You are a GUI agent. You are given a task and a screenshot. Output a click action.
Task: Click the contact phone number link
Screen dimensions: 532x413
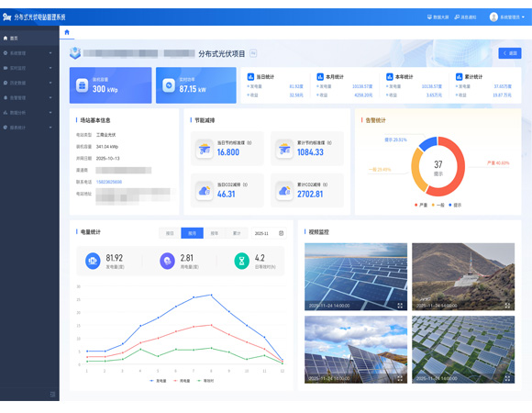pos(109,182)
